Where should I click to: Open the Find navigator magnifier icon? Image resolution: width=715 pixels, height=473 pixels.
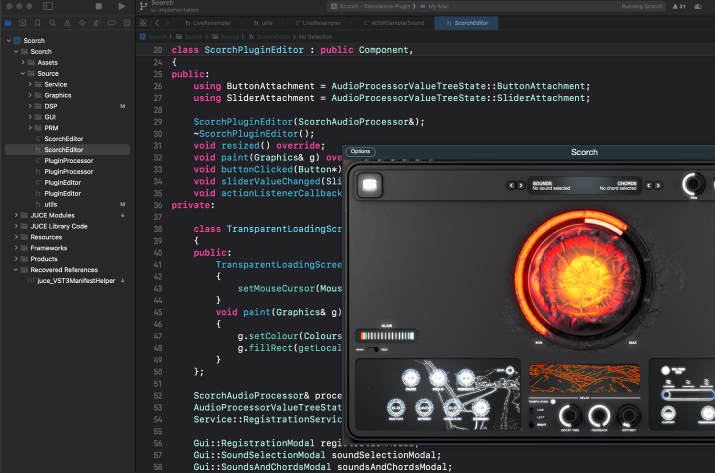tap(52, 21)
